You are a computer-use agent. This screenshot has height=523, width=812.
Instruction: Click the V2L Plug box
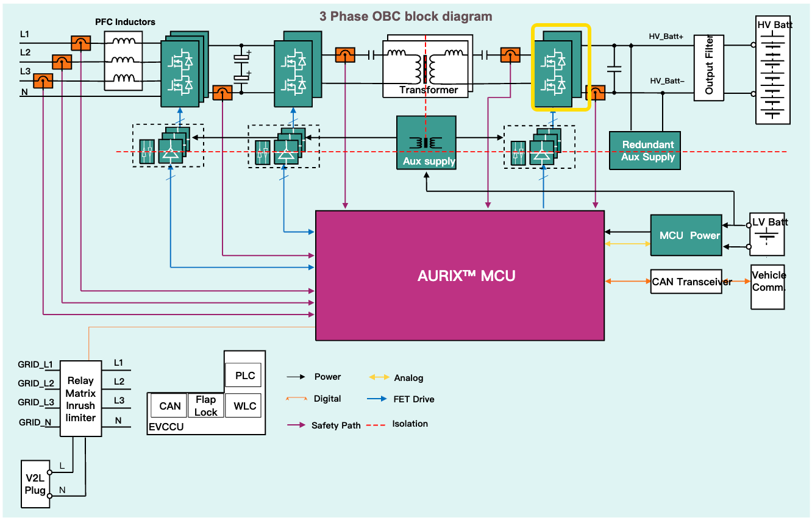pos(35,483)
